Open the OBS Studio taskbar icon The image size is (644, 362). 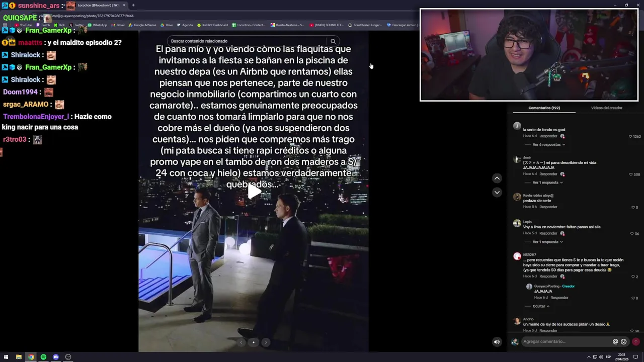pyautogui.click(x=68, y=357)
